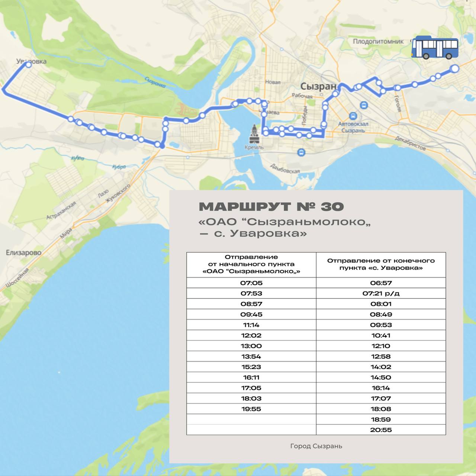
Task: Select the route terminus marker at Уваровка
Action: (28, 65)
